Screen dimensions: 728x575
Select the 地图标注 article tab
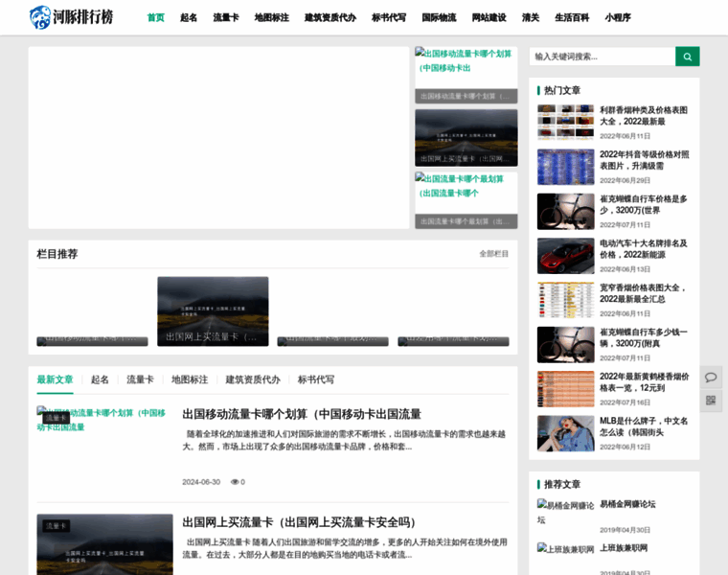tap(190, 379)
